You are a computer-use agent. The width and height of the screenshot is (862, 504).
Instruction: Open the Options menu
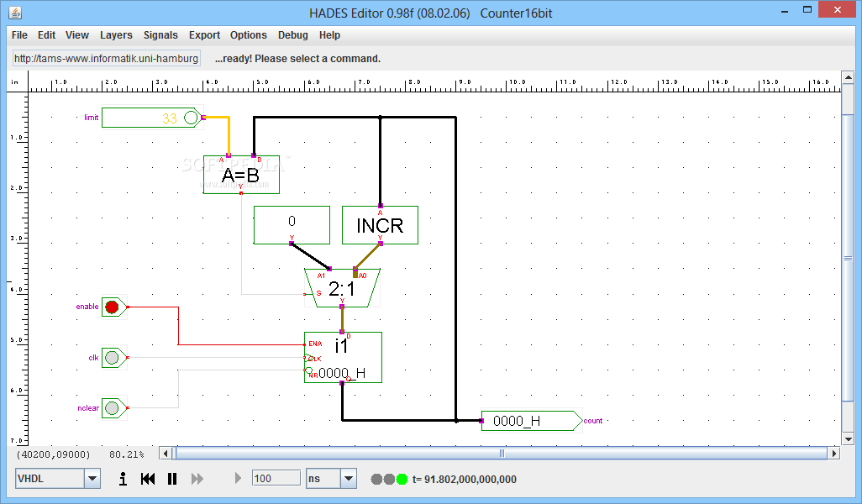[x=249, y=35]
